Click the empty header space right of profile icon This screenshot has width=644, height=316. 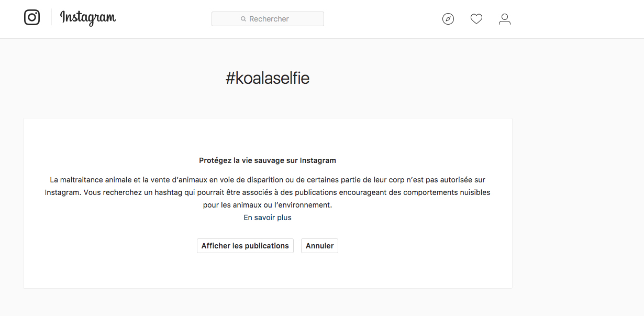[576, 19]
